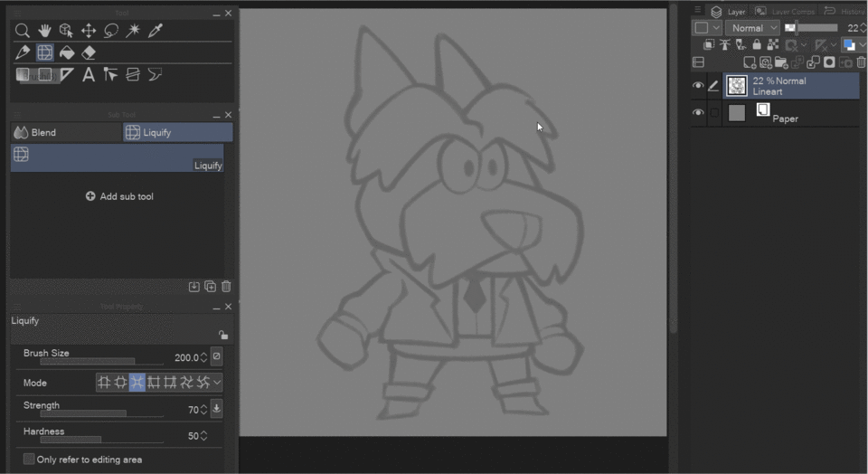Adjust the Hardness value stepper
The image size is (868, 474).
coord(203,436)
